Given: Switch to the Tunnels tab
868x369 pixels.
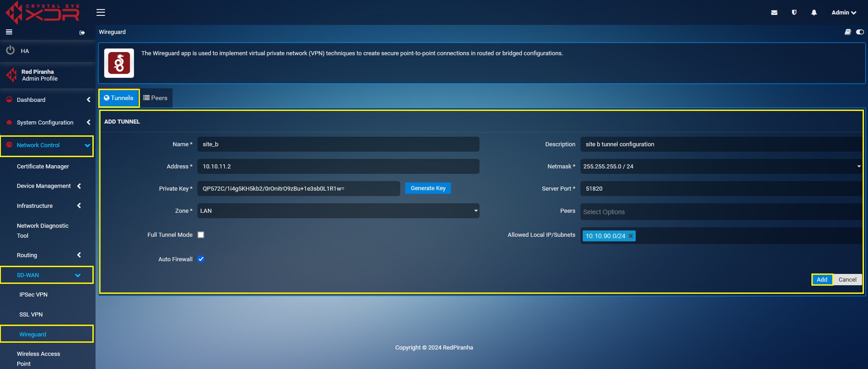Looking at the screenshot, I should (x=119, y=98).
